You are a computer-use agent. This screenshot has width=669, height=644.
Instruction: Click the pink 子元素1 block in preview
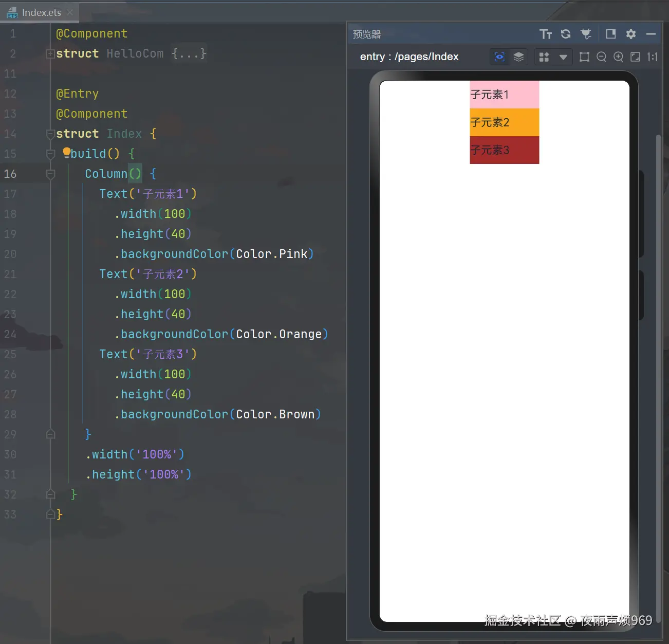coord(504,95)
